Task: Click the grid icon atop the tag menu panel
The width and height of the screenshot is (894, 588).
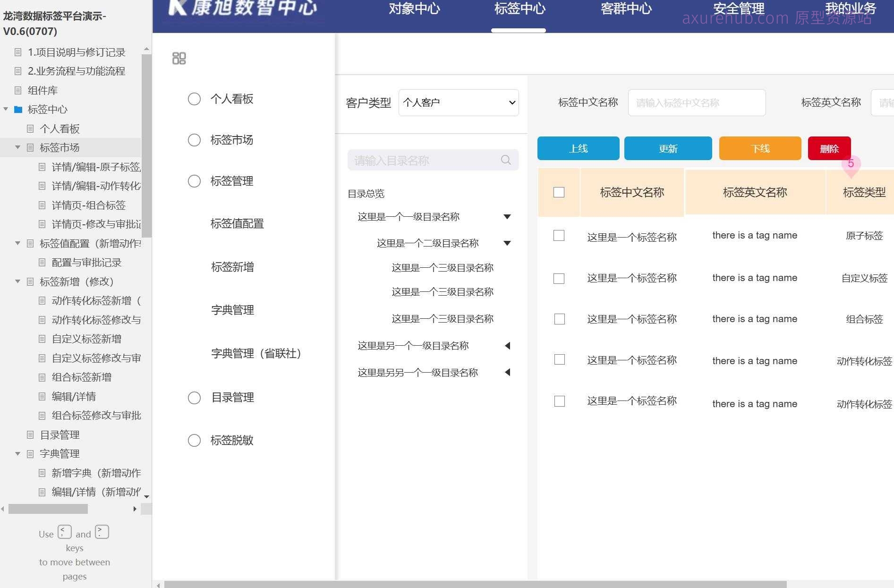Action: coord(179,58)
